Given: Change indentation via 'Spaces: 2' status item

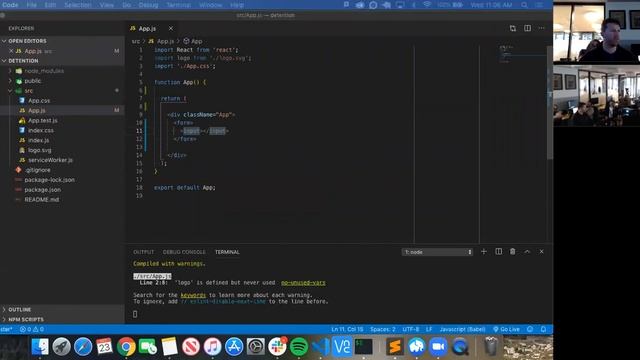Looking at the screenshot, I should click(382, 329).
